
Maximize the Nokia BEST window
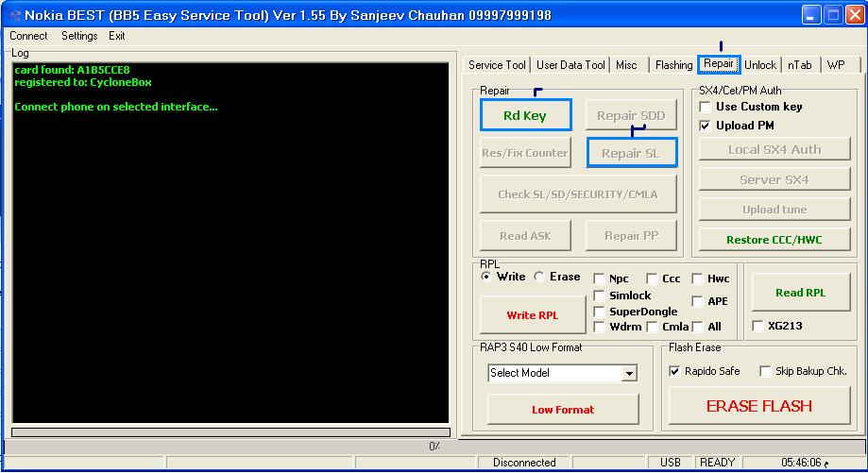833,15
